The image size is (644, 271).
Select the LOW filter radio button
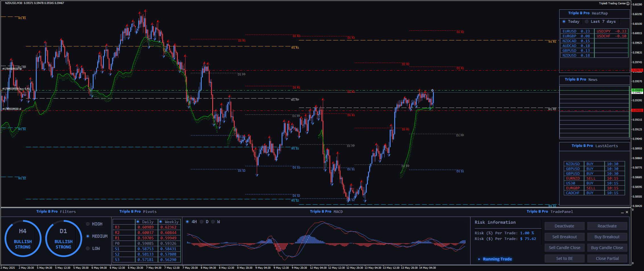[88, 249]
